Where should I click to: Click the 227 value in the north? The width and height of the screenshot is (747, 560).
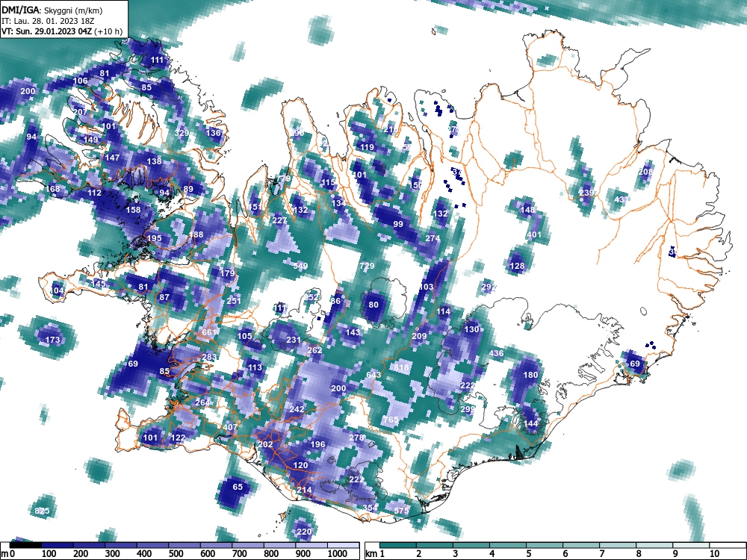click(x=279, y=220)
